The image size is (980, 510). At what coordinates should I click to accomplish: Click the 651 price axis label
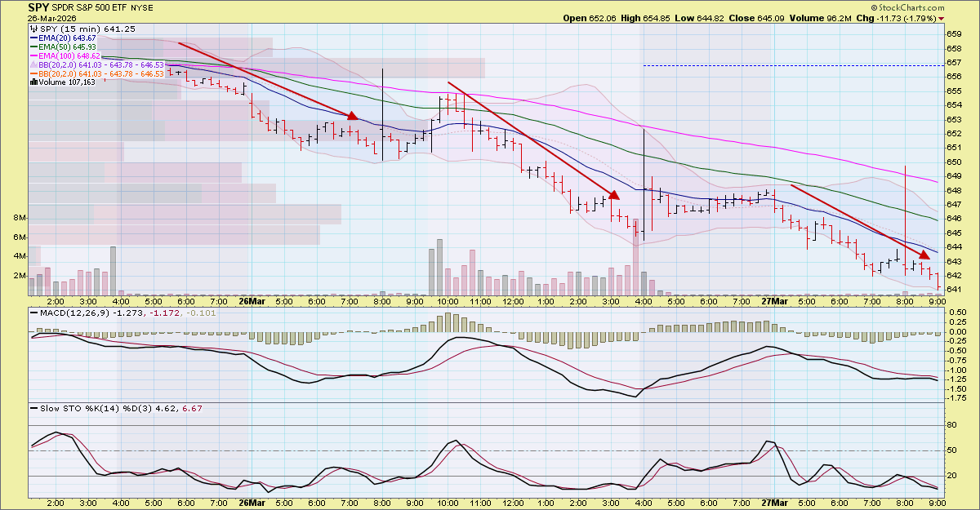(x=953, y=148)
